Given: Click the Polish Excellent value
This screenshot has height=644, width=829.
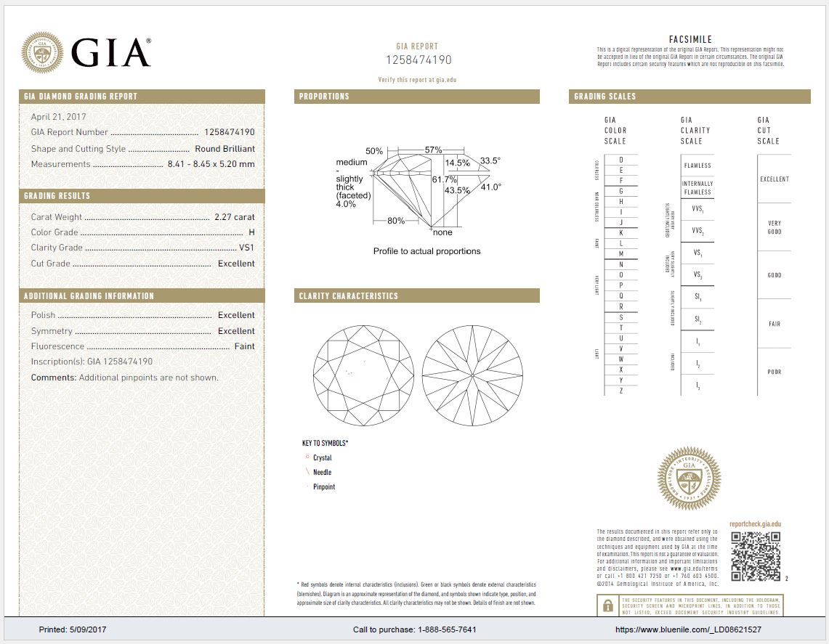Looking at the screenshot, I should [236, 315].
